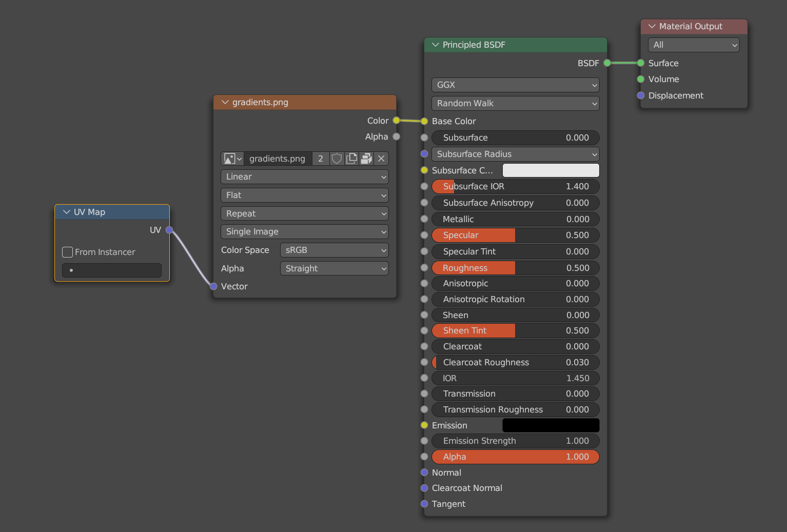Click the Specular Tint field
Image resolution: width=787 pixels, height=532 pixels.
coord(516,251)
